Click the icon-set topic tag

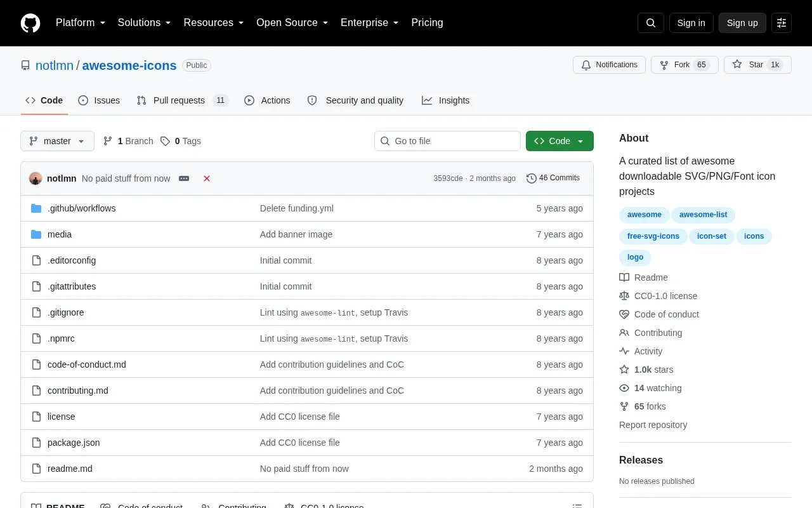(712, 236)
